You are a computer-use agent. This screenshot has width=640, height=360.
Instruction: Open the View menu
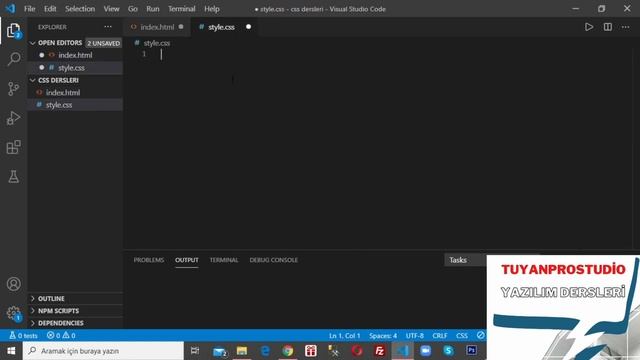(111, 9)
